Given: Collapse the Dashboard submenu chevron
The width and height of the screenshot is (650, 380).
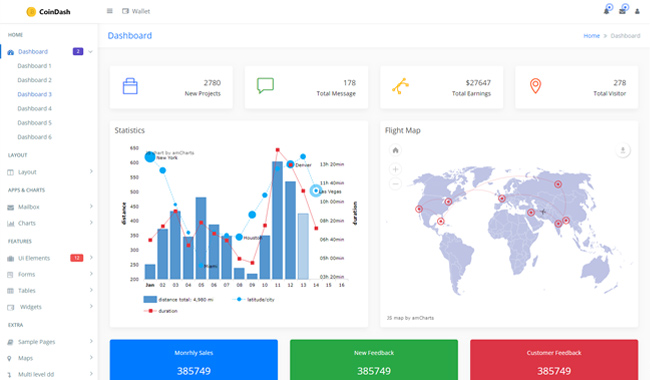Looking at the screenshot, I should (x=90, y=51).
